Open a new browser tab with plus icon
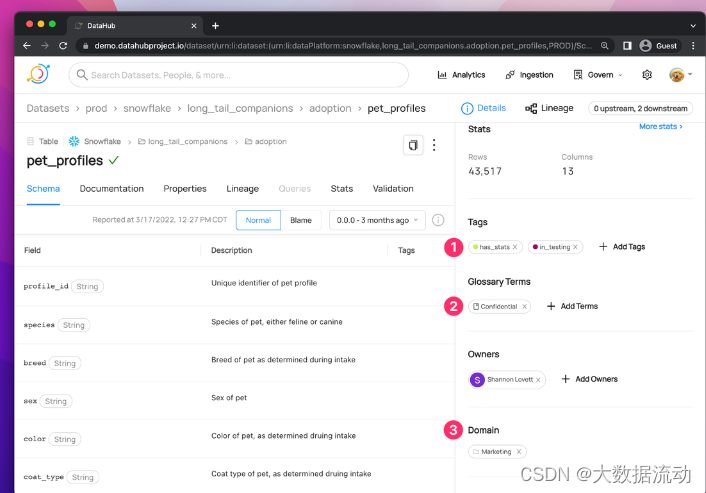 pyautogui.click(x=215, y=26)
